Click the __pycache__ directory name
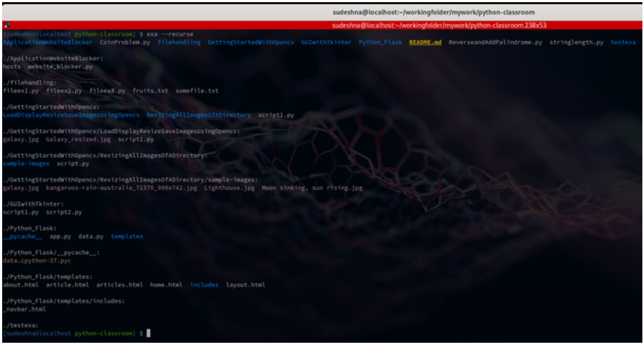 coord(22,236)
